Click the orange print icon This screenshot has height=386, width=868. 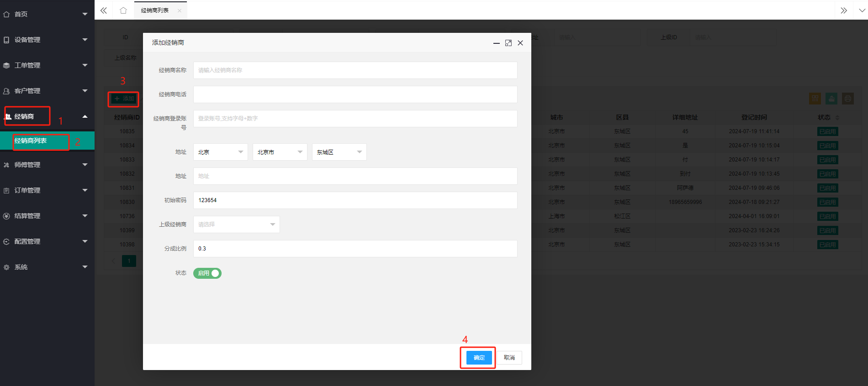click(x=848, y=99)
